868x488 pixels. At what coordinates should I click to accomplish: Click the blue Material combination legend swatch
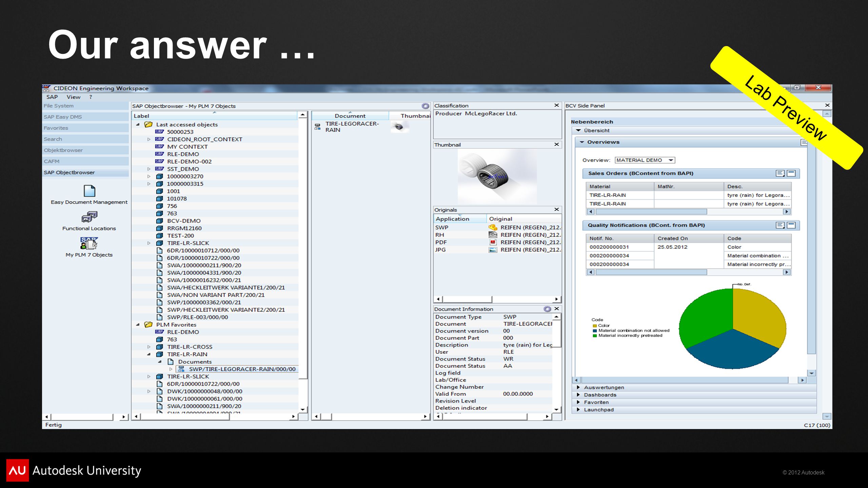click(x=595, y=331)
